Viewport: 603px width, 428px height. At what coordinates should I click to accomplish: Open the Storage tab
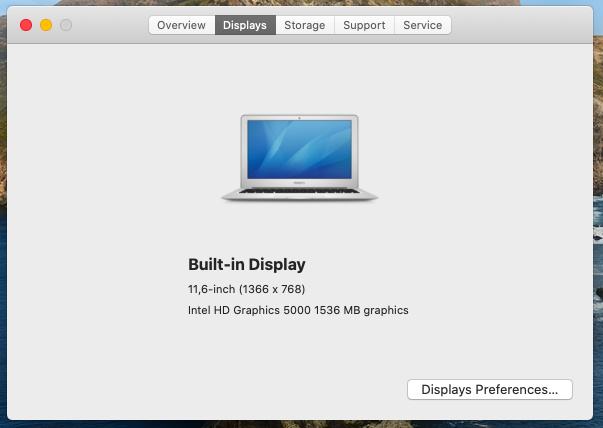305,25
